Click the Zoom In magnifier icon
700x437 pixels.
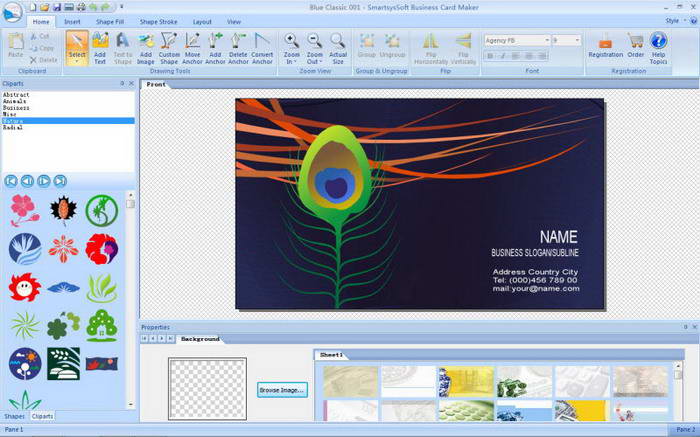tap(292, 41)
